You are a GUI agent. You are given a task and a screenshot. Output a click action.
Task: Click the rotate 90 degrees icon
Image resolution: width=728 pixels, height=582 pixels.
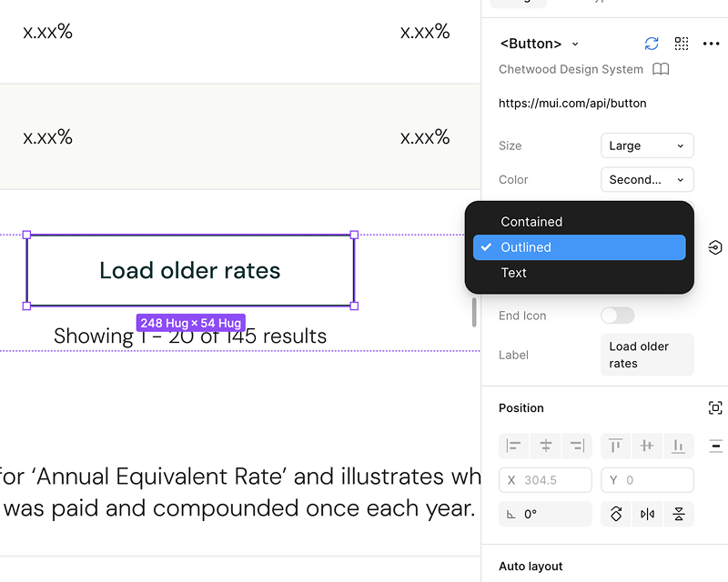pyautogui.click(x=616, y=514)
